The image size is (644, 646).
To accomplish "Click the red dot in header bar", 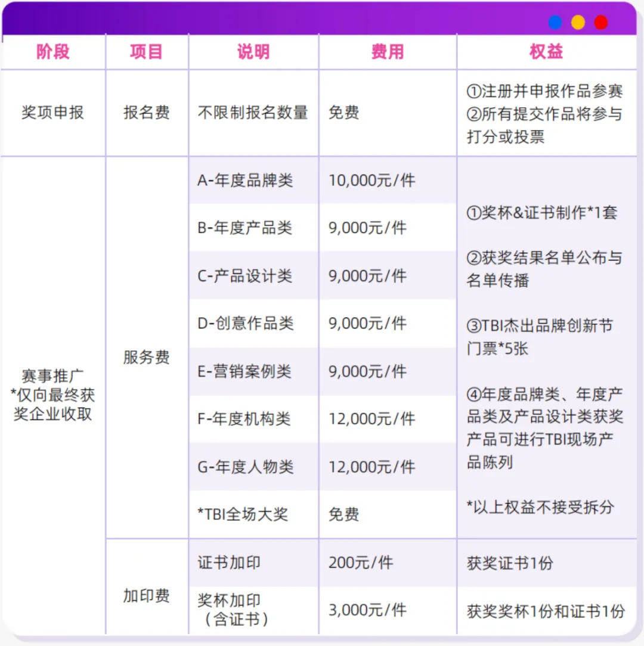I will coord(600,22).
